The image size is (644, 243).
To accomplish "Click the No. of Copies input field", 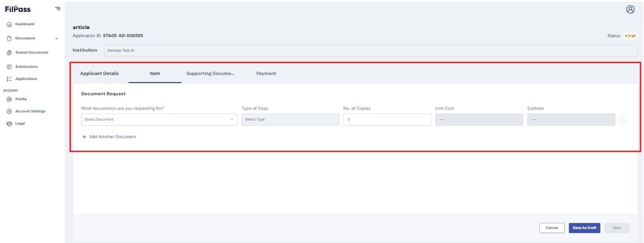I will pos(387,120).
